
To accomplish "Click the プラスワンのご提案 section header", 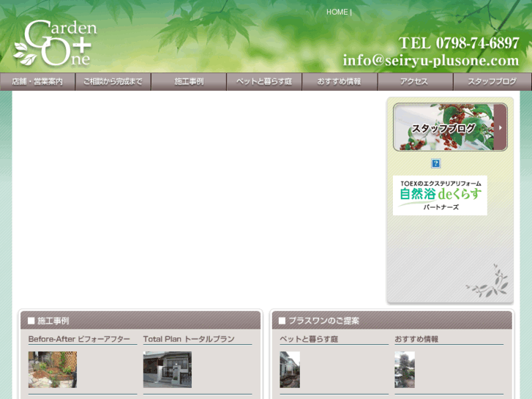I will tap(392, 321).
